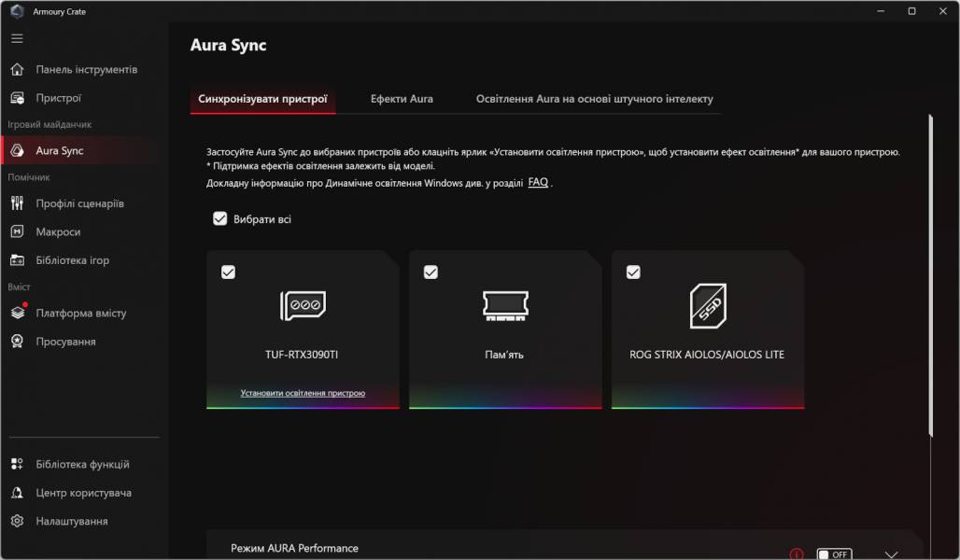The width and height of the screenshot is (960, 560).
Task: Switch to the Синхронізувати пристрої tab
Action: [262, 99]
